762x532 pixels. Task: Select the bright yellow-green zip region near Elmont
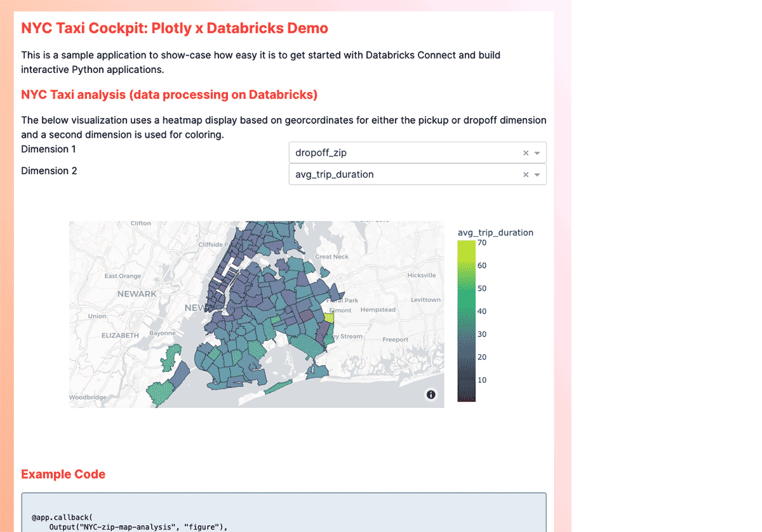coord(328,317)
